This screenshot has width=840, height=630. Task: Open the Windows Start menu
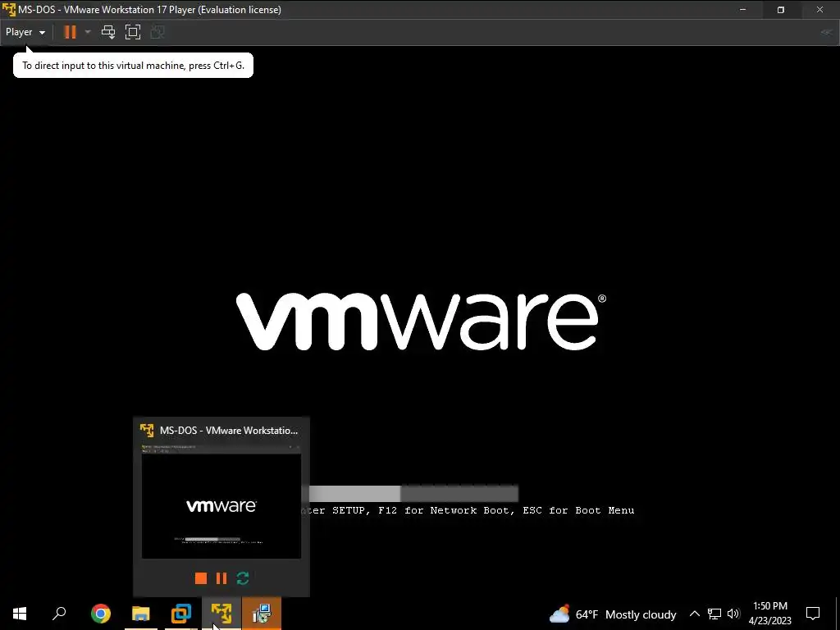[20, 614]
